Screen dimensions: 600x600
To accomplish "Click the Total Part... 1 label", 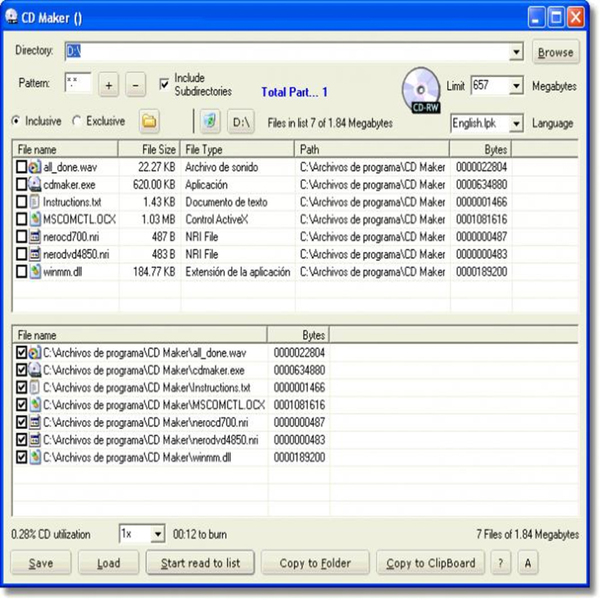I will 294,92.
